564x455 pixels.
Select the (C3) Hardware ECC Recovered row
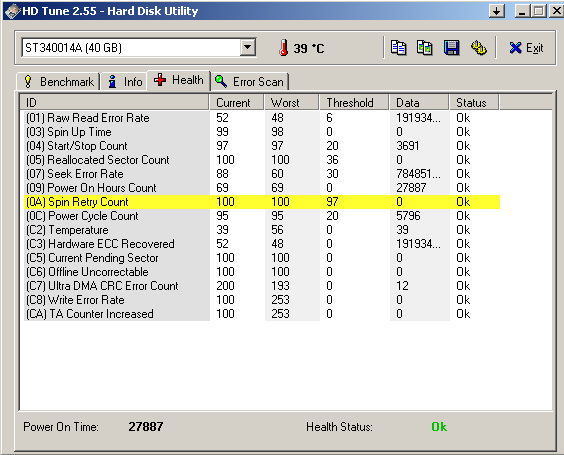click(262, 244)
